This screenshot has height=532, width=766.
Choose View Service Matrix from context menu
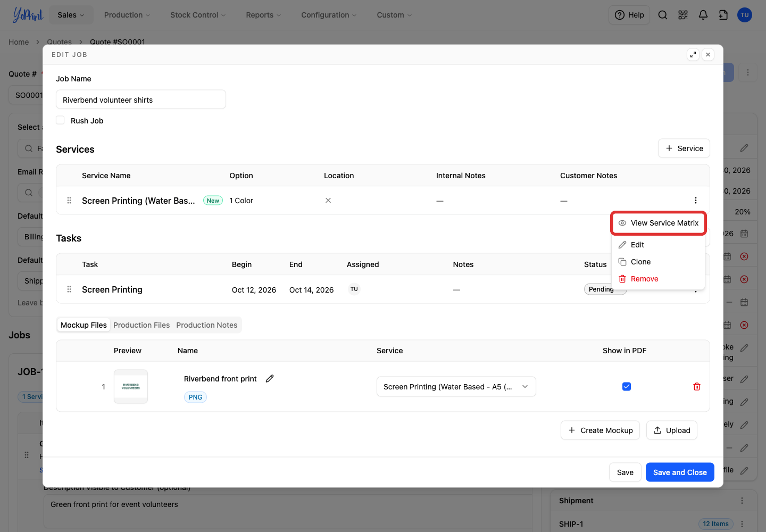659,223
